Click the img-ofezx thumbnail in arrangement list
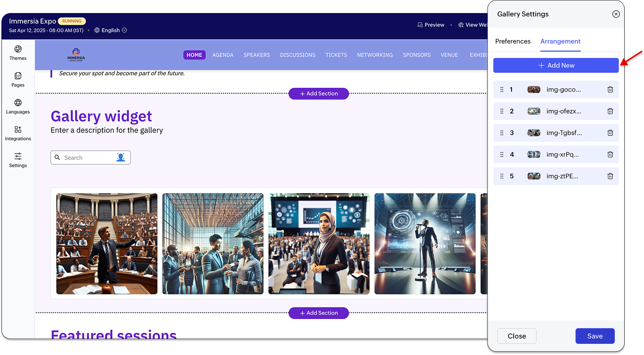 point(534,111)
